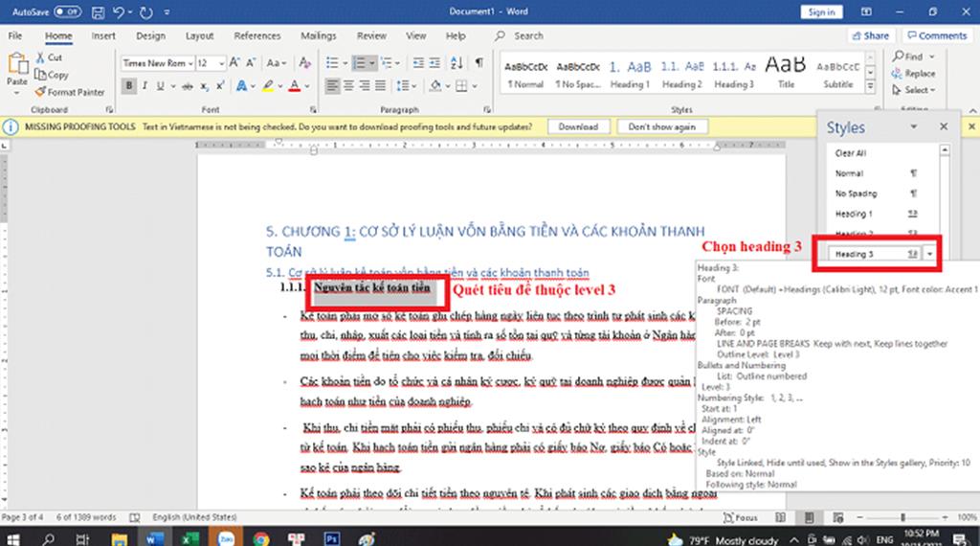Click the red font color A button
The image size is (980, 546).
click(295, 86)
